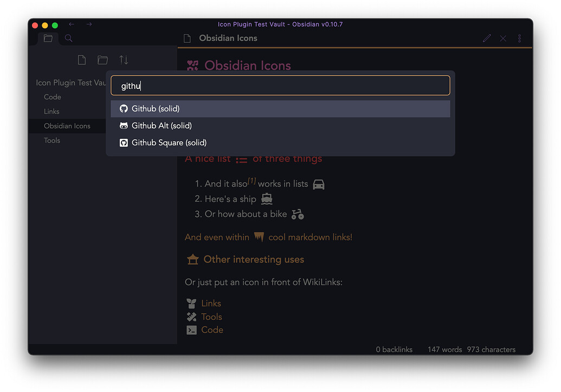Navigate forward with the right arrow
This screenshot has height=392, width=561.
pos(88,24)
